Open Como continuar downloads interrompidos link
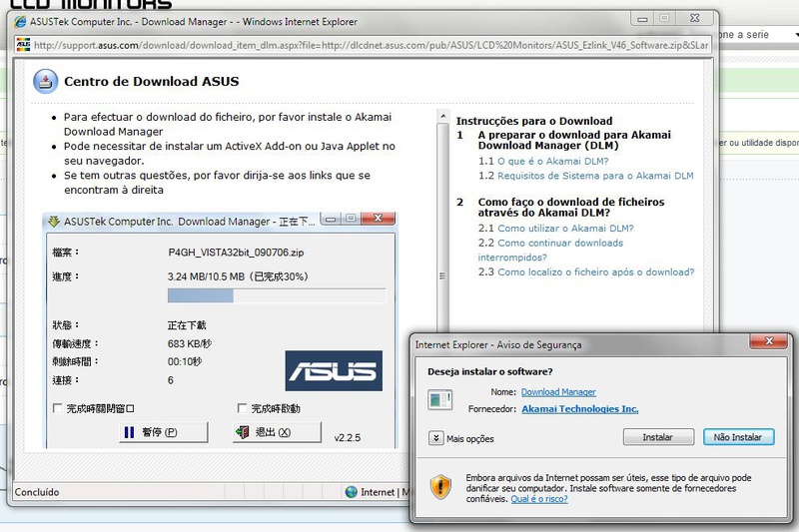This screenshot has width=799, height=532. [551, 250]
